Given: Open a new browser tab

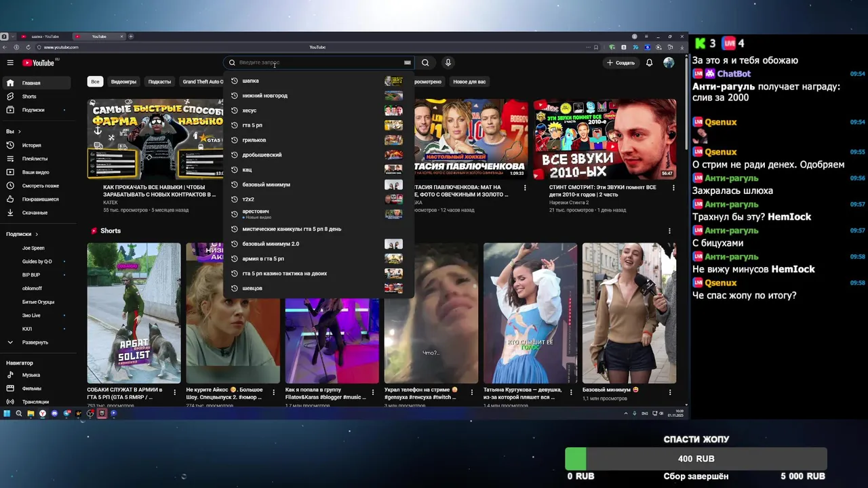Looking at the screenshot, I should (131, 37).
